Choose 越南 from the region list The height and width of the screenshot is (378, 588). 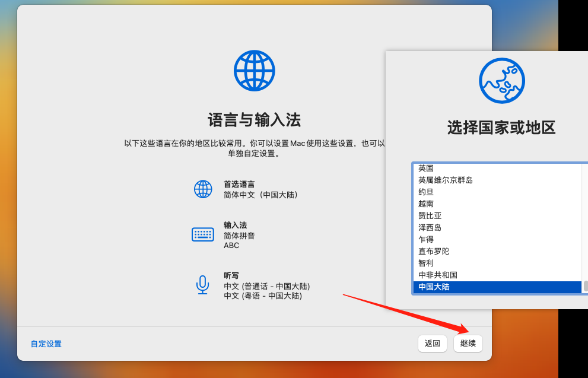(426, 204)
